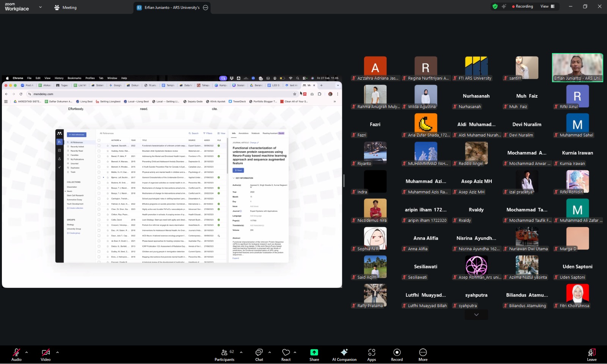607x364 pixels.
Task: Launch AI Companion from the toolbar
Action: 344,355
